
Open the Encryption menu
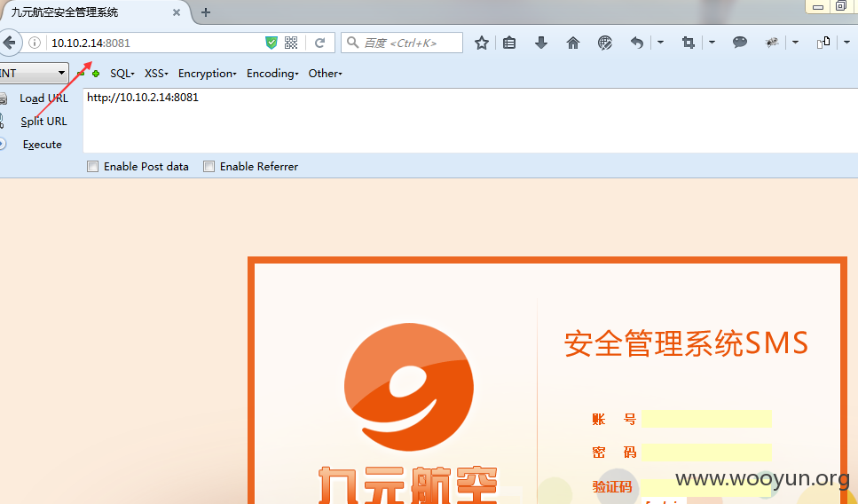(208, 74)
